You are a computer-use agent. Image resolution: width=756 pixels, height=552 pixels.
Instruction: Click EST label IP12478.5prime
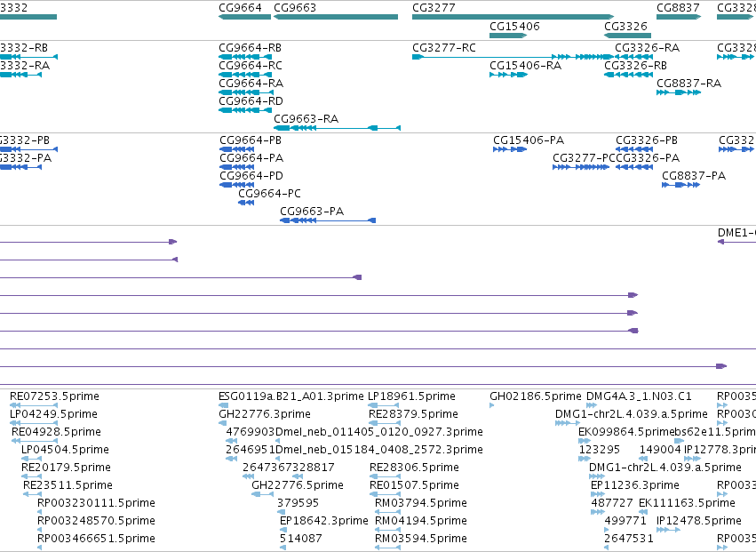coord(699,521)
